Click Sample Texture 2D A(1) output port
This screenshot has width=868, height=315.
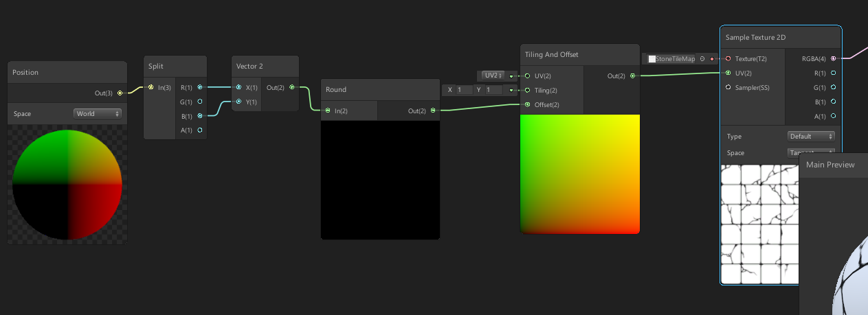834,116
